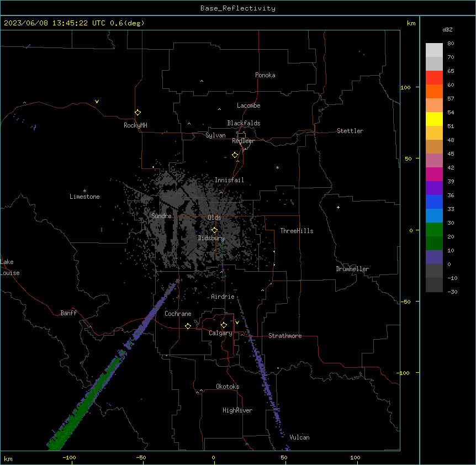Select yellow V marker northwest of RockyMH
The height and width of the screenshot is (465, 476).
[97, 102]
